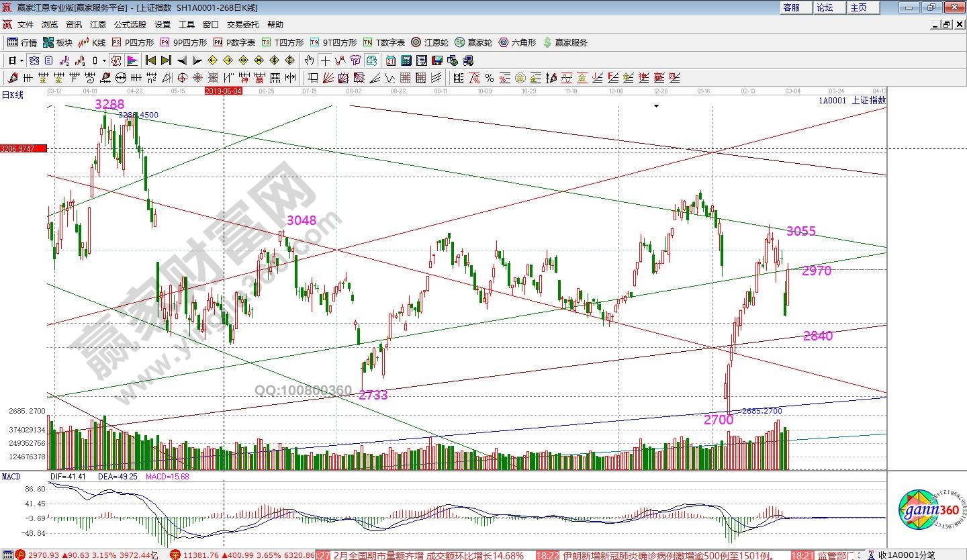This screenshot has height=560, width=967.
Task: Open the 江恩轮 Gann wheel tool
Action: coord(430,42)
